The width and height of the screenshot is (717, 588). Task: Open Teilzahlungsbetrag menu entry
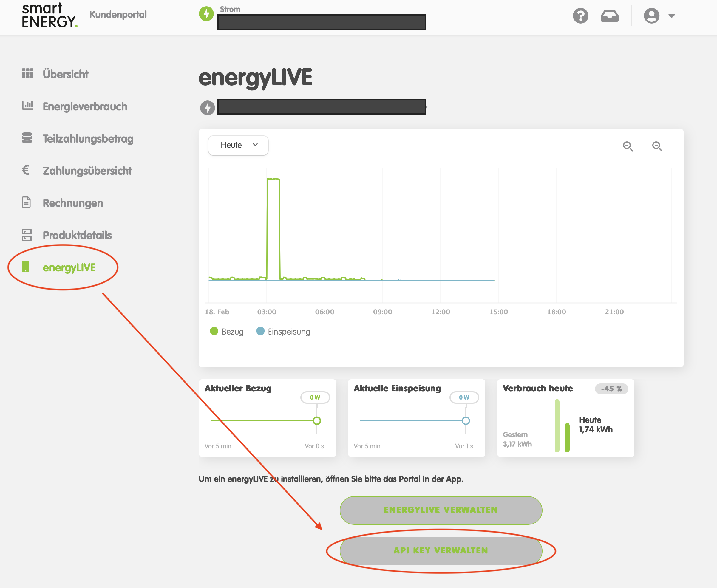pyautogui.click(x=88, y=139)
